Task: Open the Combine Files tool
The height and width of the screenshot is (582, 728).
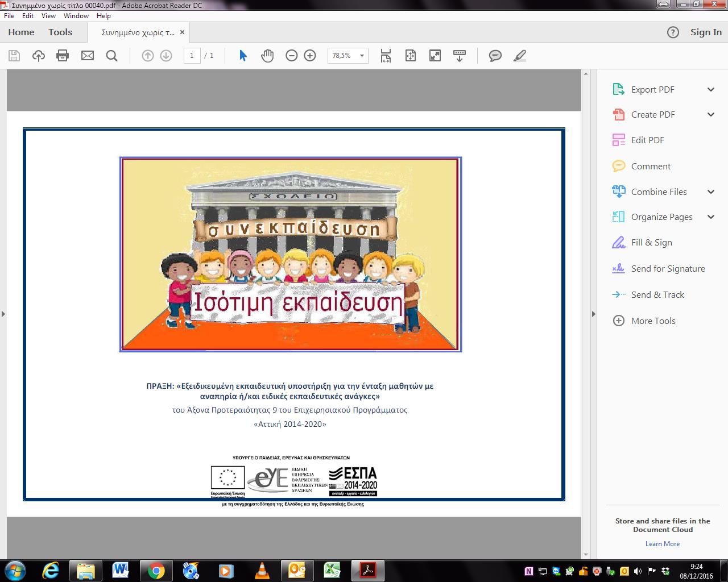Action: tap(659, 192)
